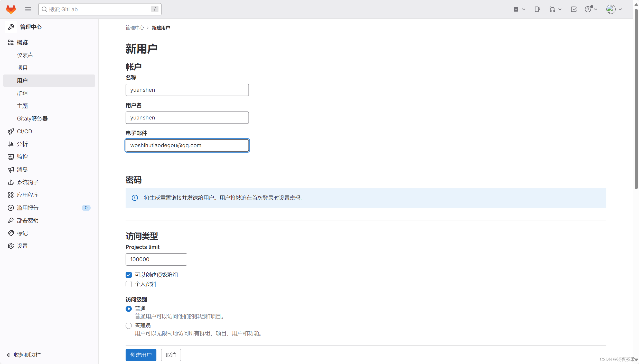Click the 滥用报告 count badge 0

(86, 208)
